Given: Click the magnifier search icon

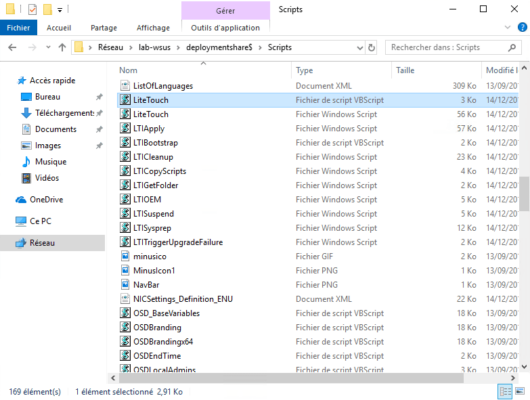Looking at the screenshot, I should [512, 47].
